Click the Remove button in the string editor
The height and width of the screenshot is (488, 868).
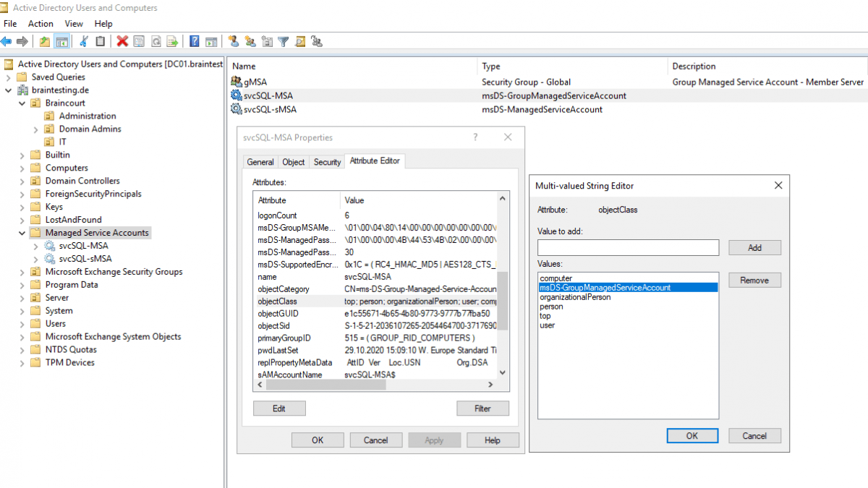(x=754, y=280)
